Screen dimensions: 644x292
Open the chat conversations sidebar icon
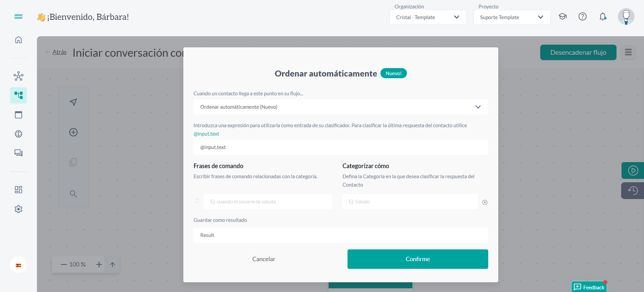[x=18, y=153]
